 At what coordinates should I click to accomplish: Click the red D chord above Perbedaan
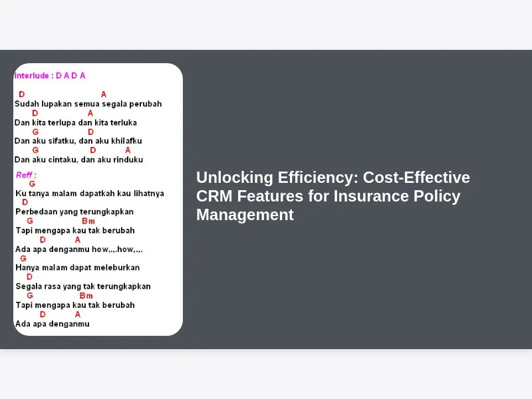[25, 202]
